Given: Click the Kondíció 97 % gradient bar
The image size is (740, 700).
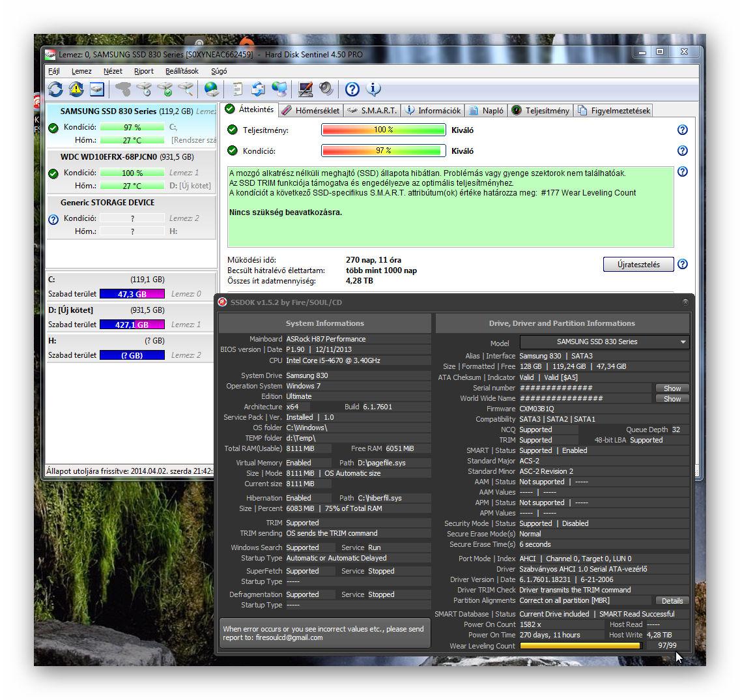Looking at the screenshot, I should click(383, 151).
